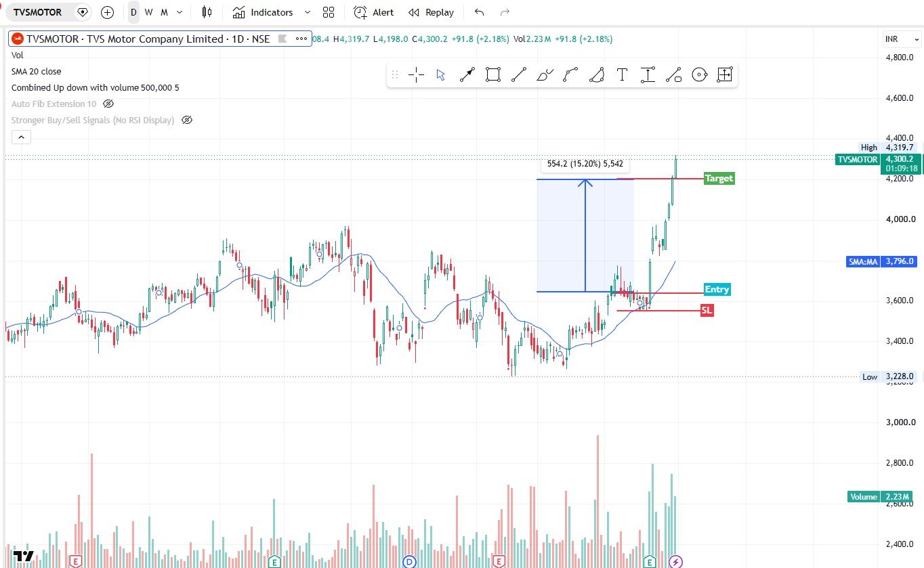924x568 pixels.
Task: Open the TVSMOTOR symbol search box
Action: [38, 12]
